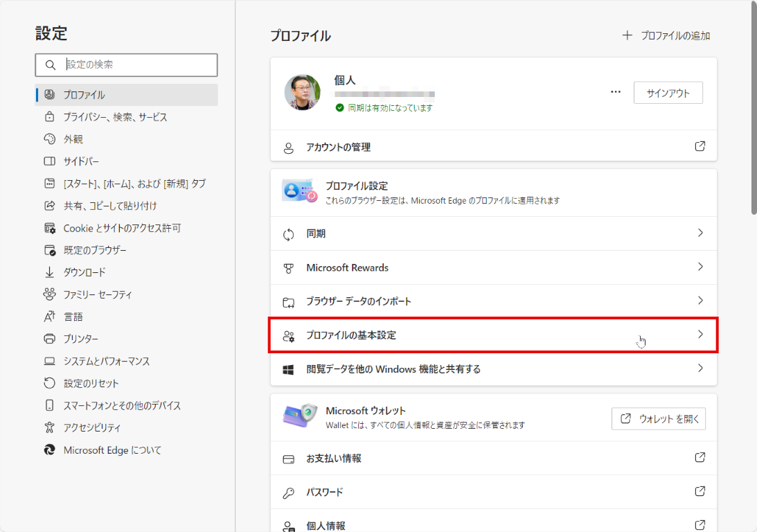
Task: Click the share icon next to 共有、コピーして貼り付け
Action: tap(50, 206)
